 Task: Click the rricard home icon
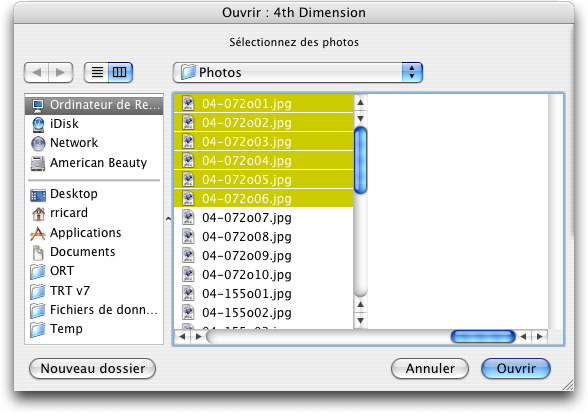(38, 213)
